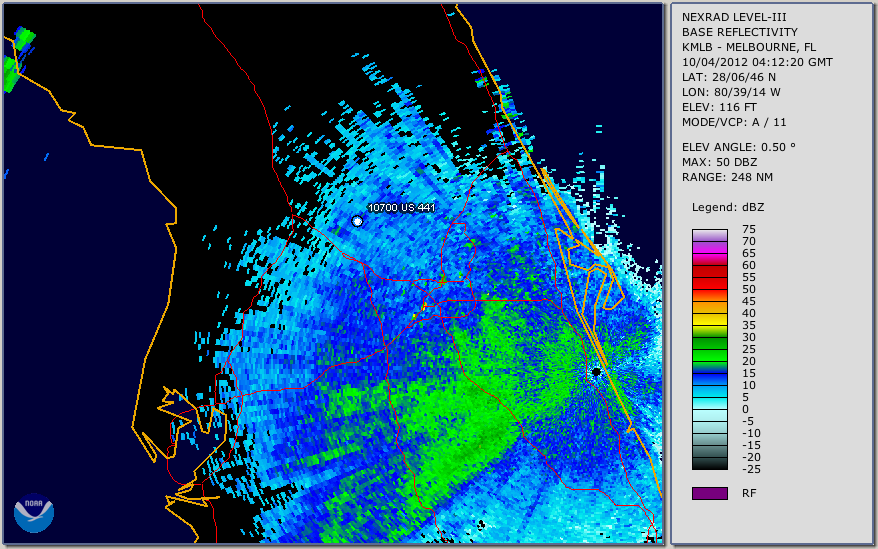This screenshot has width=878, height=549.
Task: Click the RF legend label
Action: [749, 493]
